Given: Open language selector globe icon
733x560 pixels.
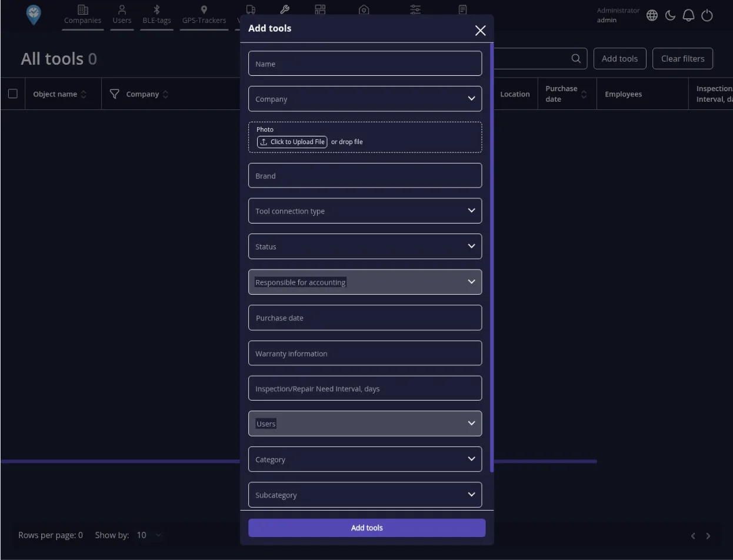Looking at the screenshot, I should (652, 15).
